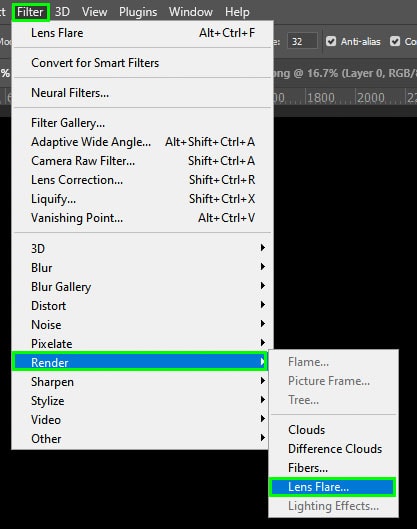Expand the Distort submenu arrow
Screen dimensions: 417x529
262,305
